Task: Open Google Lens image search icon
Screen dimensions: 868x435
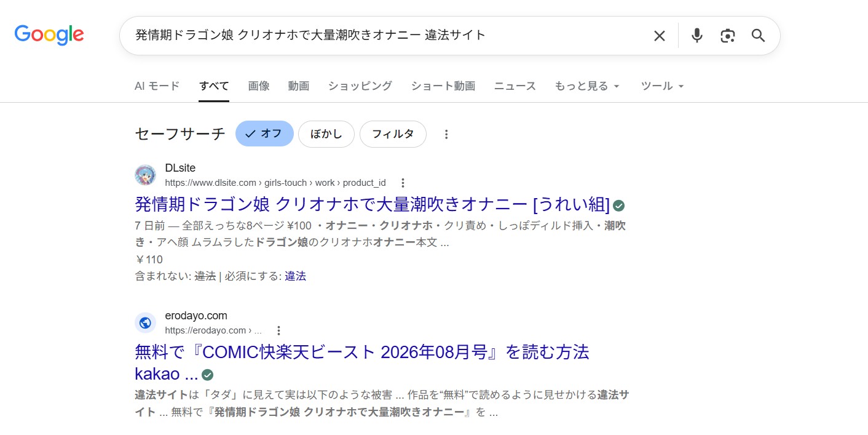Action: click(x=728, y=36)
